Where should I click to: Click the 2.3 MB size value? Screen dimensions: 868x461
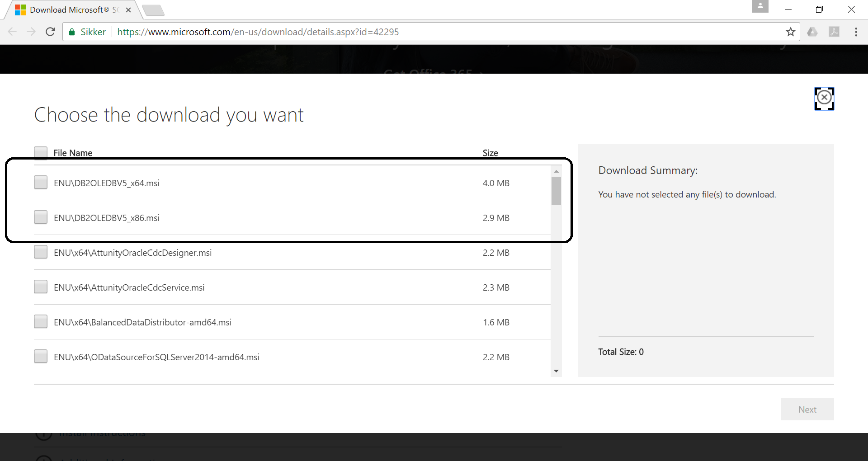click(x=496, y=287)
